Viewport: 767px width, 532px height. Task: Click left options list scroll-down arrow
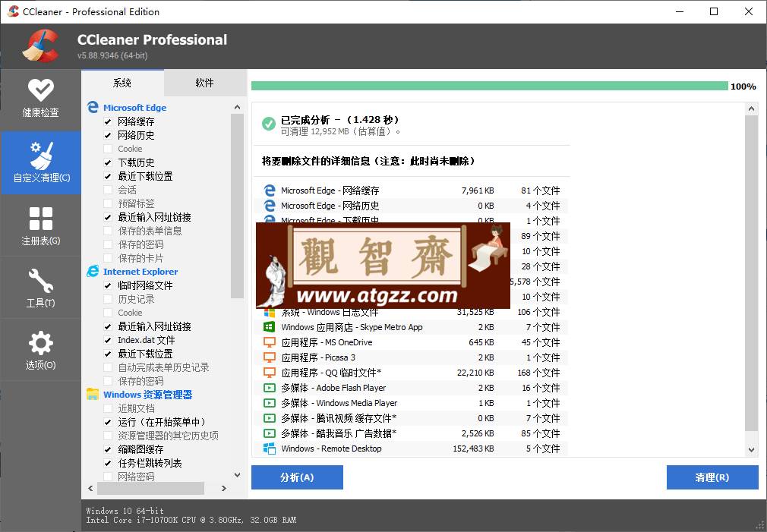(x=237, y=475)
